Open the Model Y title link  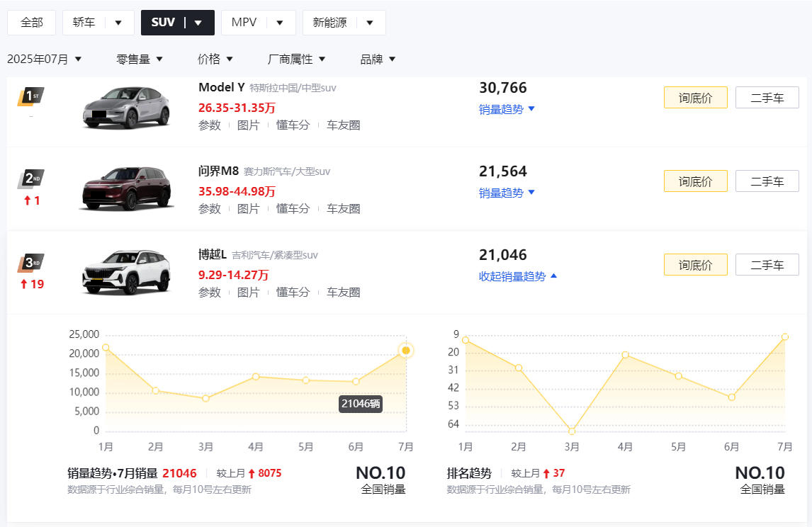pos(222,88)
